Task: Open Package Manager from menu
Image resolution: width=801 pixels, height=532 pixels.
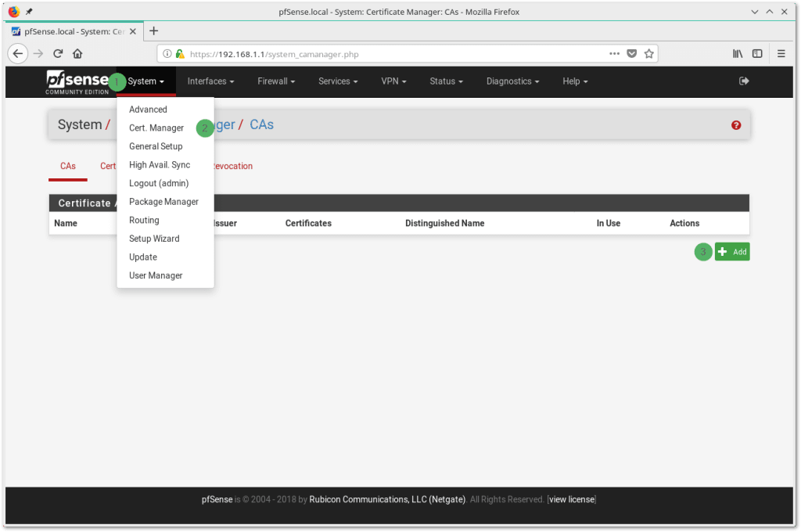Action: coord(165,201)
